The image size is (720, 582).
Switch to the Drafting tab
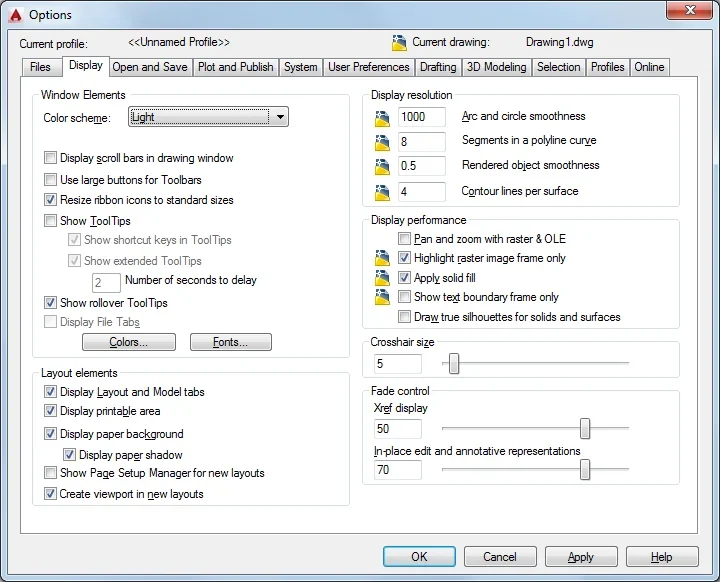point(438,67)
